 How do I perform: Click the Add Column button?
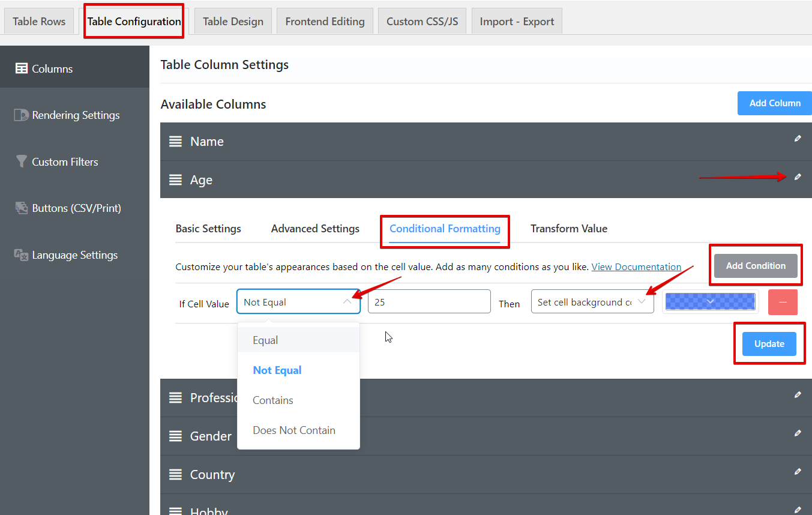point(775,103)
